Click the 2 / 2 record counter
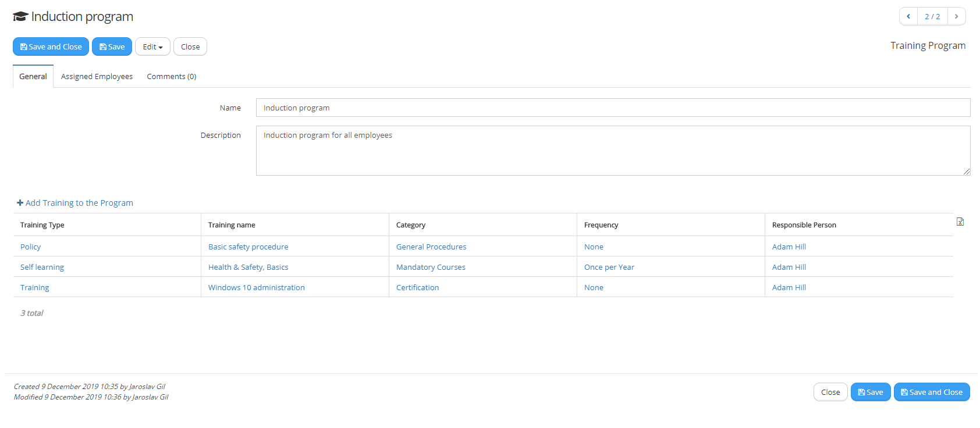 pos(932,16)
